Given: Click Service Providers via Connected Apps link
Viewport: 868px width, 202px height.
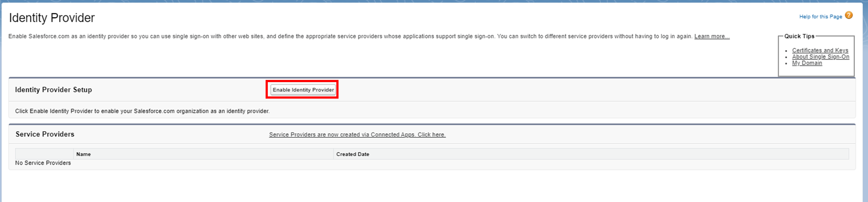Looking at the screenshot, I should click(357, 135).
